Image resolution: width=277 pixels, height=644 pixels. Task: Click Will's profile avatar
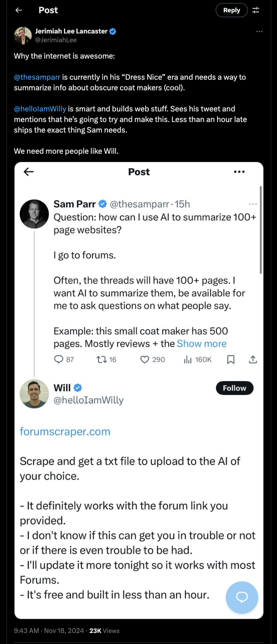point(34,393)
